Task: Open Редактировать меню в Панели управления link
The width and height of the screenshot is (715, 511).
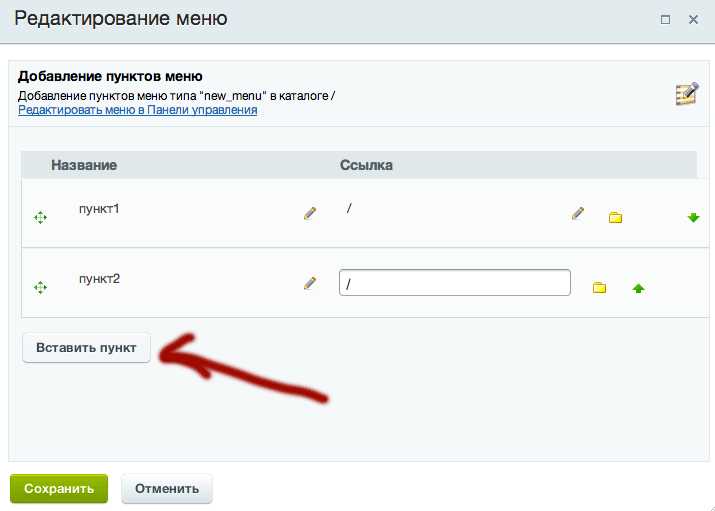Action: [x=138, y=110]
